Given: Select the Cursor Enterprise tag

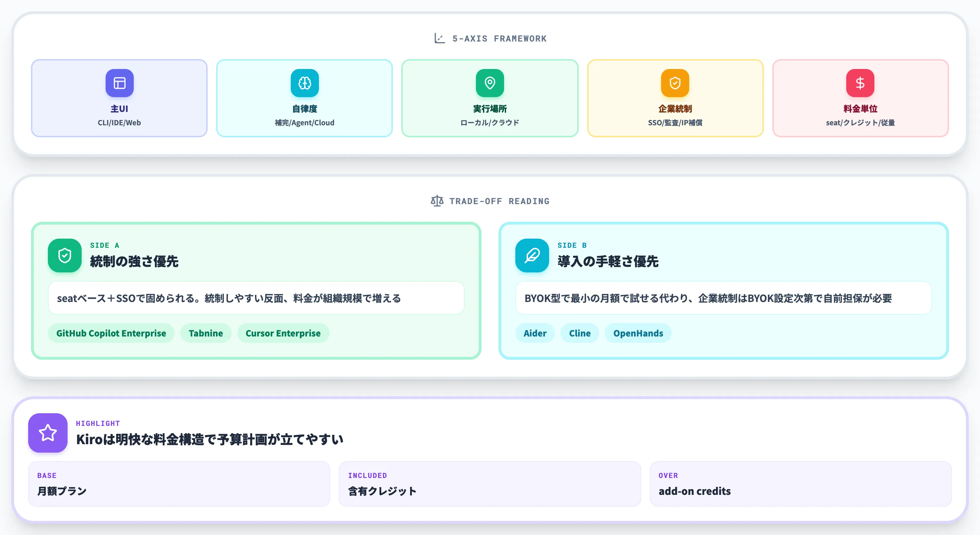Looking at the screenshot, I should point(283,333).
